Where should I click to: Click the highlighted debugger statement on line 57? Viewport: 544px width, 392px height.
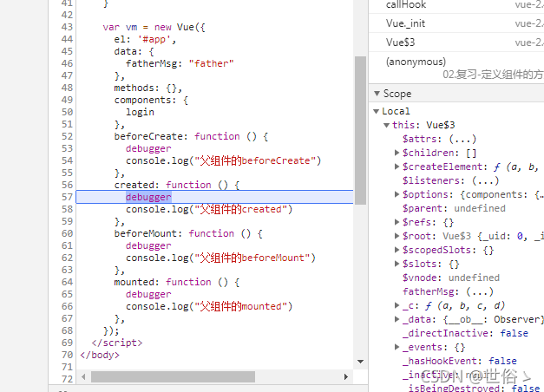[x=148, y=197]
